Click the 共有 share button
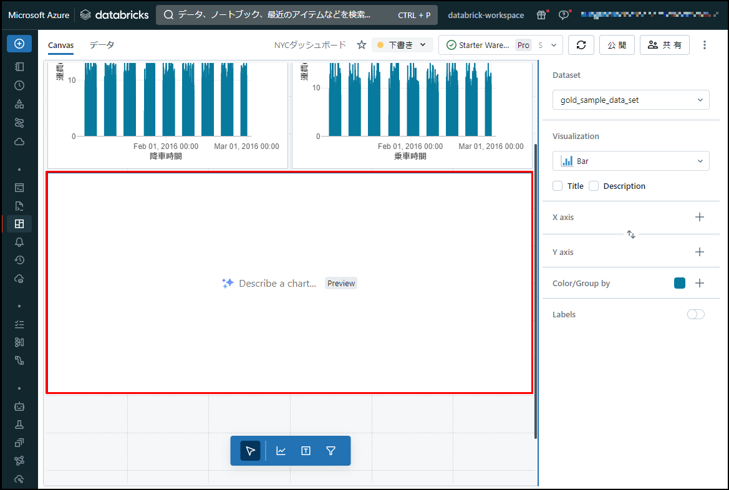This screenshot has width=729, height=490. click(664, 45)
